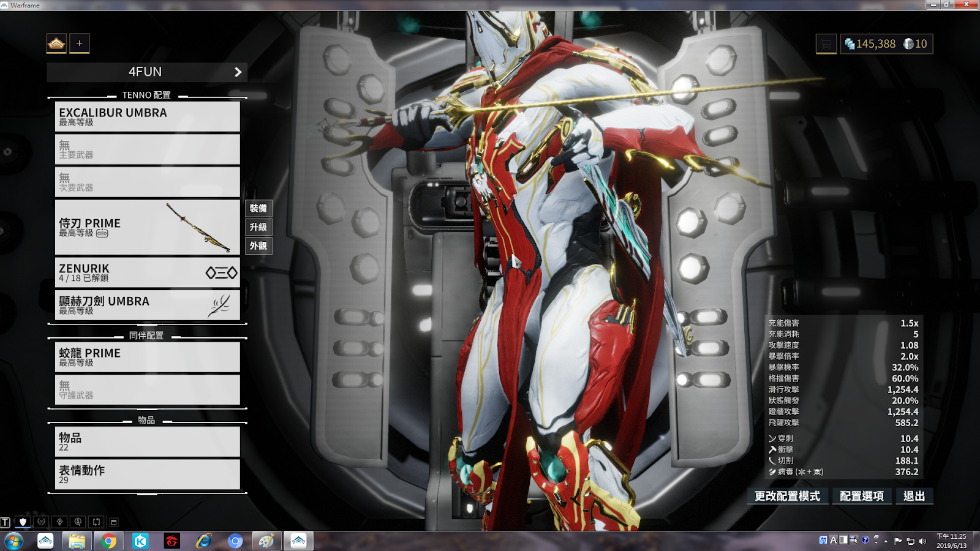Open the Paint taskbar icon
Viewport: 980px width, 551px height.
tap(266, 541)
